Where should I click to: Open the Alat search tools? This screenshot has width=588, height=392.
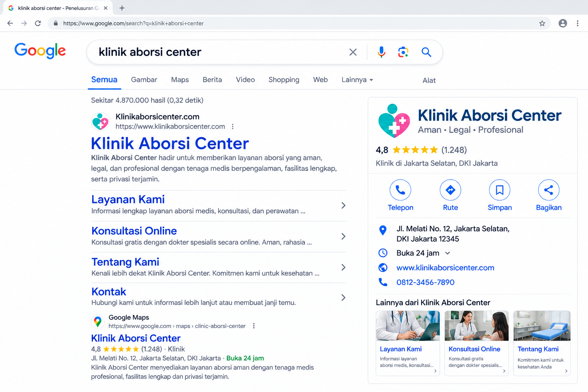click(429, 80)
